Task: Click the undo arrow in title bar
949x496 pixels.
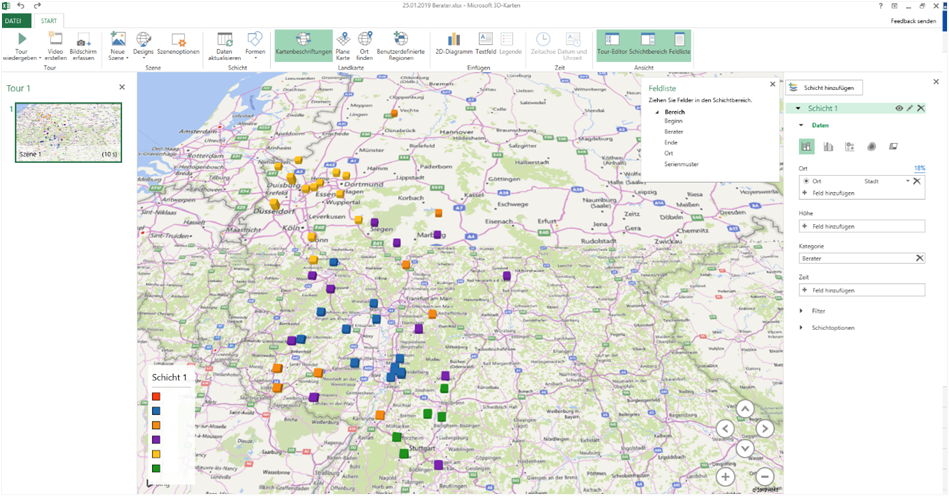Action: (x=21, y=6)
